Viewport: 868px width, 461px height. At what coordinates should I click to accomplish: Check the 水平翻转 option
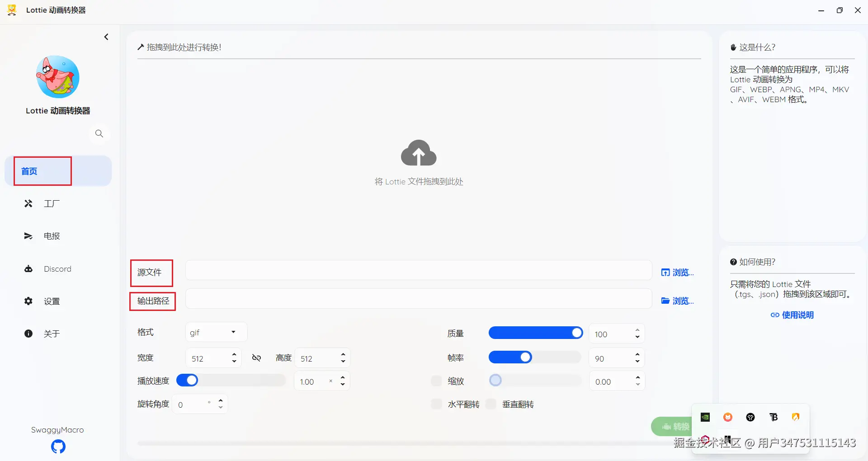click(x=436, y=404)
